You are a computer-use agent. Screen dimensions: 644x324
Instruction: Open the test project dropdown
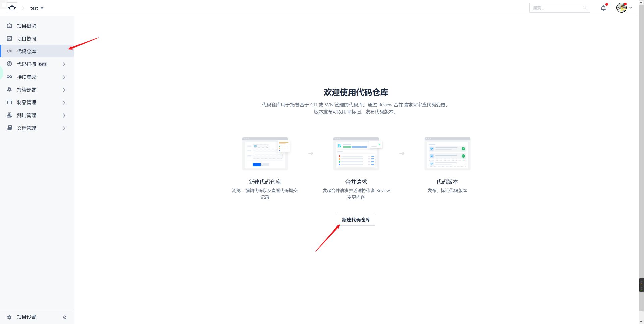point(37,8)
